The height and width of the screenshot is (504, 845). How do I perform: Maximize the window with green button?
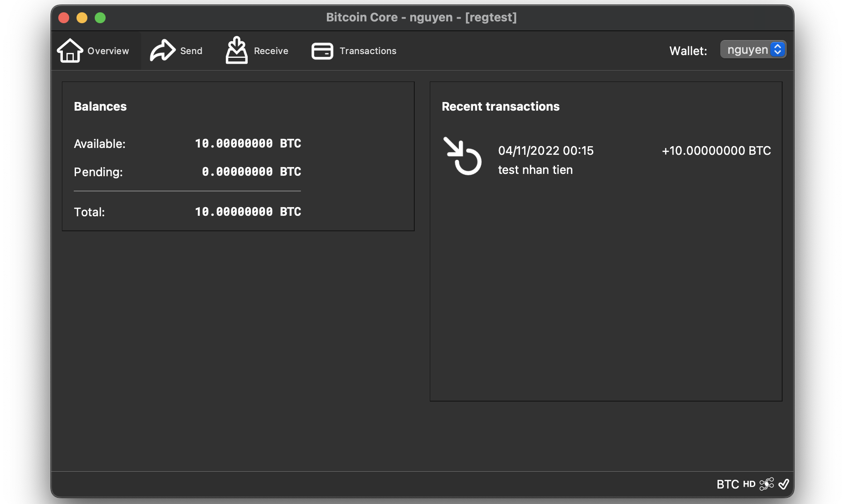tap(100, 18)
